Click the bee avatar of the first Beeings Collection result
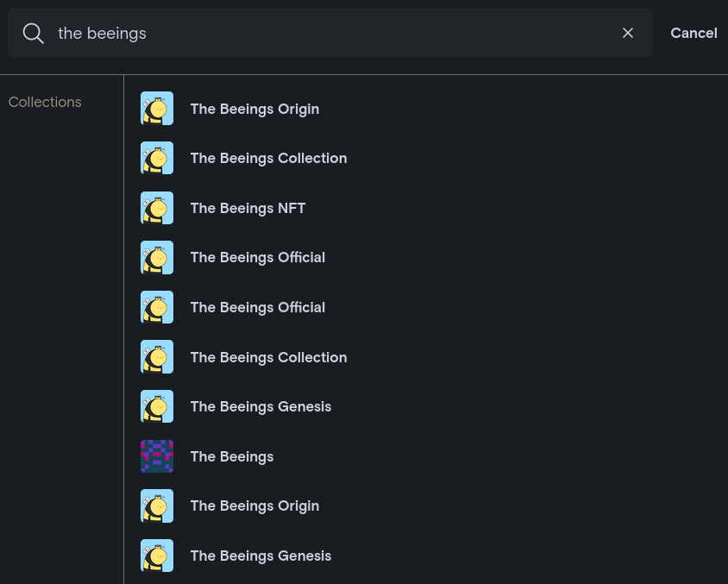Screen dimensions: 728x584 coord(157,158)
